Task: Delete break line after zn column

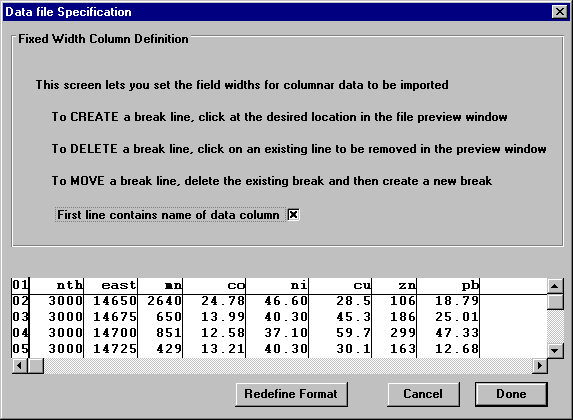Action: 417,318
